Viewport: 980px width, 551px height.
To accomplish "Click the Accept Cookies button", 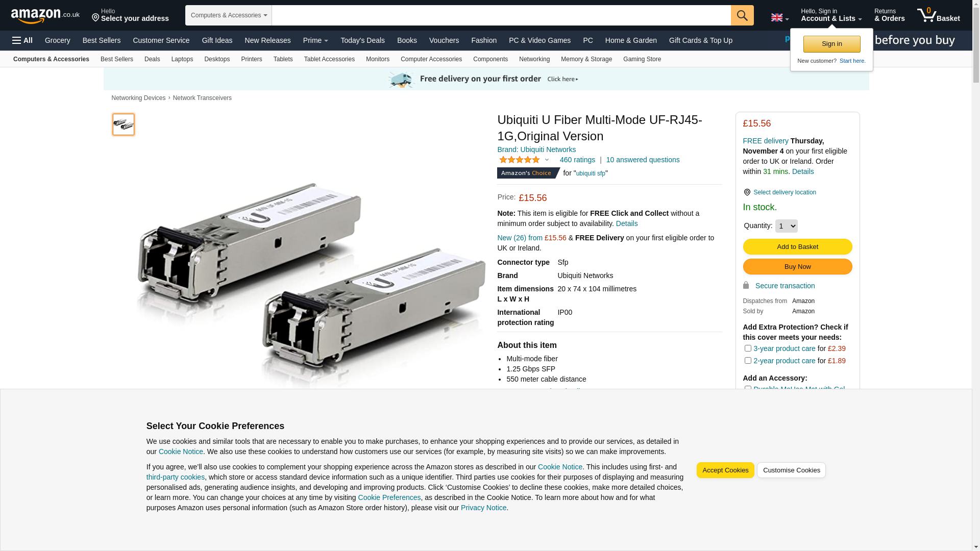I will 725,470.
